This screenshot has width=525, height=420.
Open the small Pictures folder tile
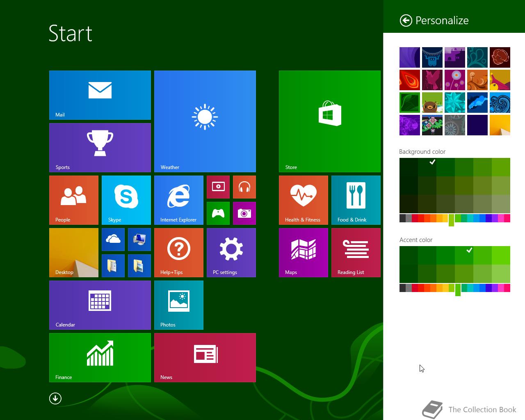[139, 266]
